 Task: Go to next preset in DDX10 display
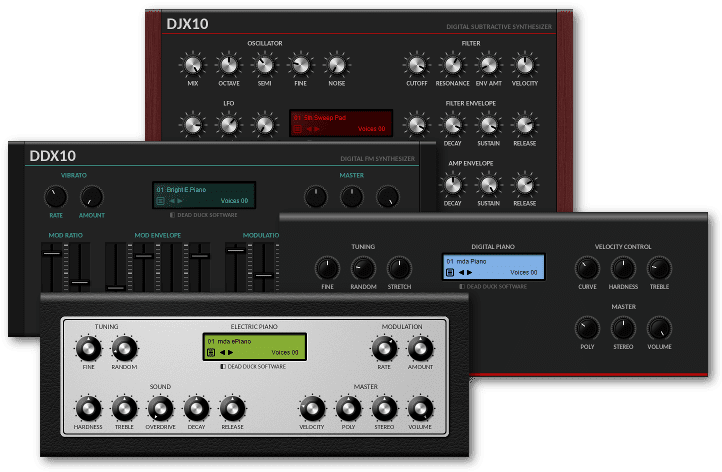pyautogui.click(x=180, y=201)
